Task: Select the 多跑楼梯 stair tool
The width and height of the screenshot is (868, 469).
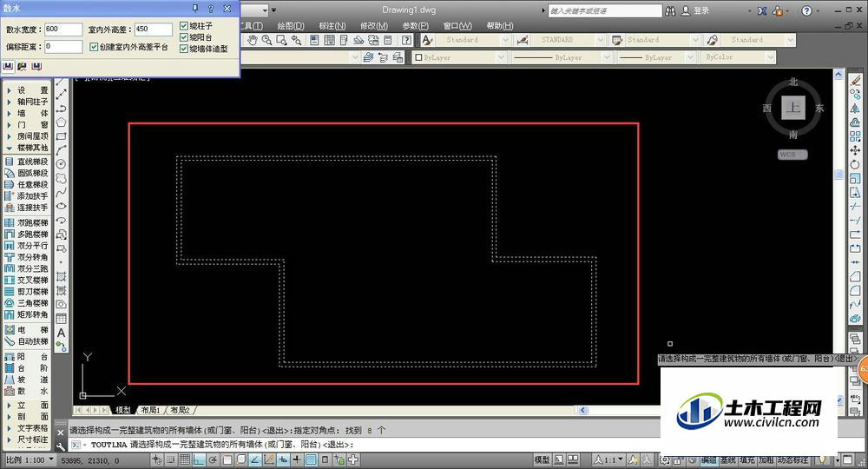Action: pos(26,234)
